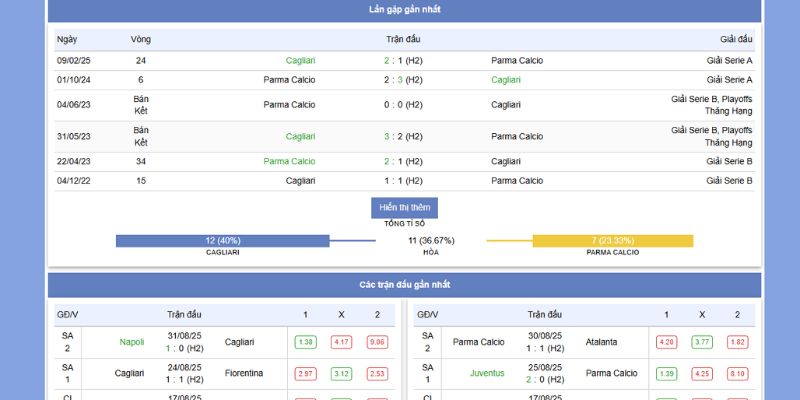Image resolution: width=800 pixels, height=400 pixels.
Task: Click the X column header in Cagliari's table
Action: tap(341, 315)
